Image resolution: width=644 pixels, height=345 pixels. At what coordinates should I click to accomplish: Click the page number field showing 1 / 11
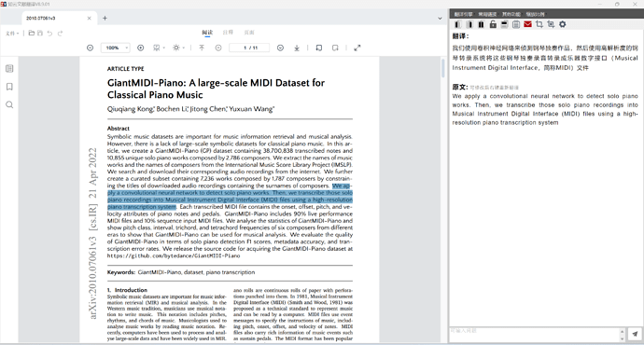point(249,48)
